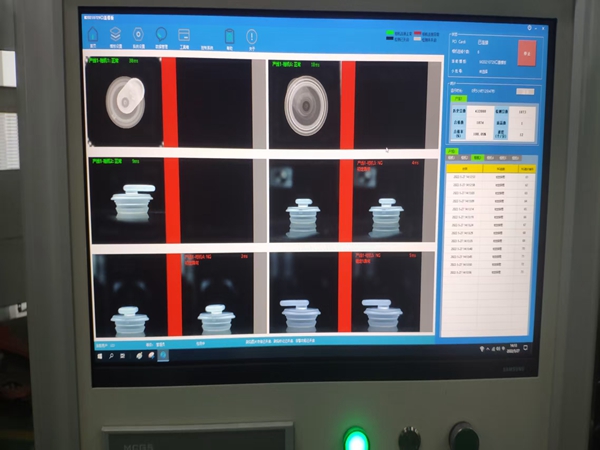The image size is (600, 450).
Task: Click the first row in the log table
Action: coord(490,178)
